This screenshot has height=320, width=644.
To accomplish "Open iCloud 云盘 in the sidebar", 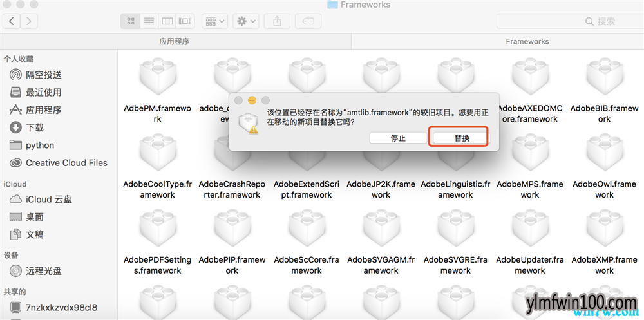I will 41,200.
